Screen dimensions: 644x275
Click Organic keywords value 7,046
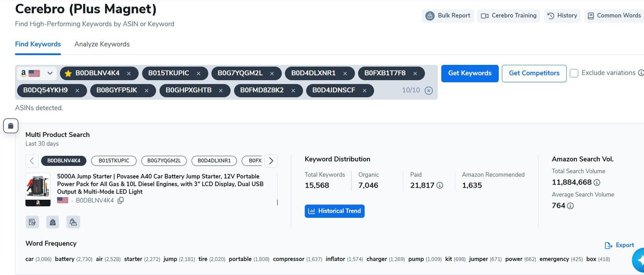(x=368, y=185)
